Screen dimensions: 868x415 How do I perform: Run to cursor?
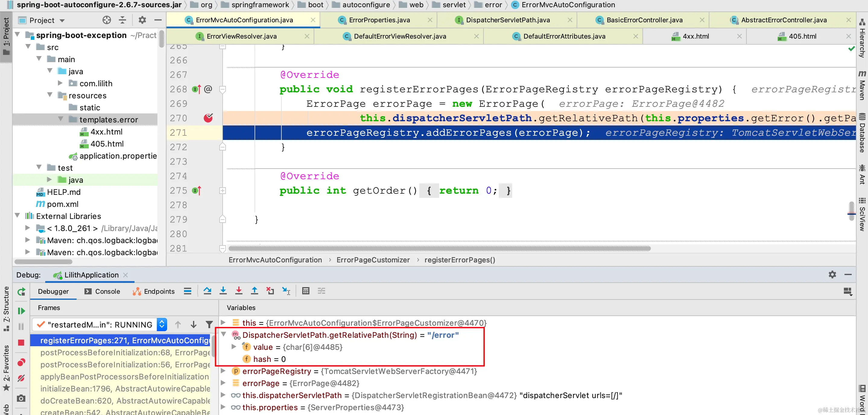tap(286, 291)
